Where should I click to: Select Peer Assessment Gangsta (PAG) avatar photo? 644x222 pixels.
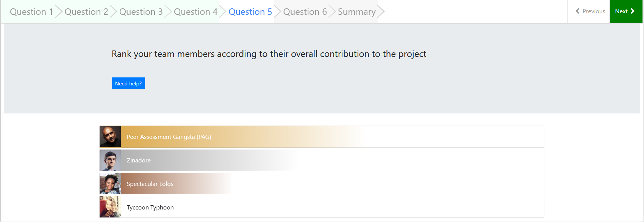(110, 137)
